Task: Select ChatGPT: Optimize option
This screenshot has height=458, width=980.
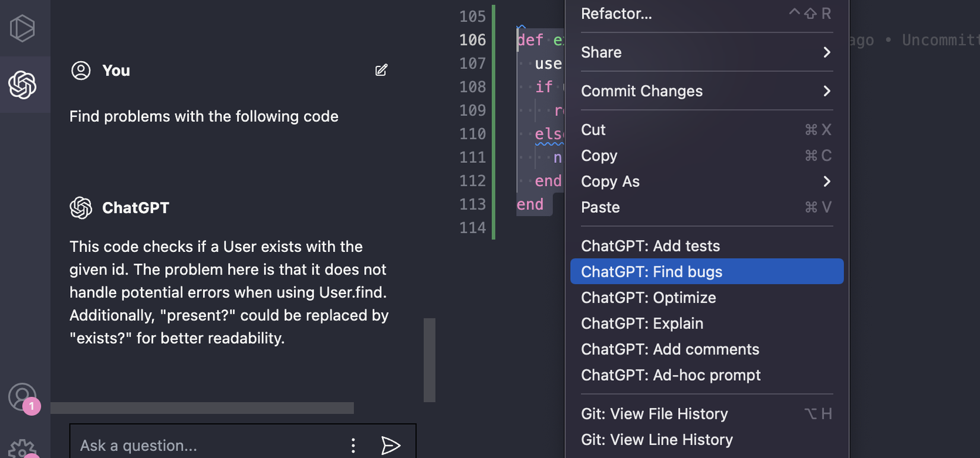Action: coord(649,298)
